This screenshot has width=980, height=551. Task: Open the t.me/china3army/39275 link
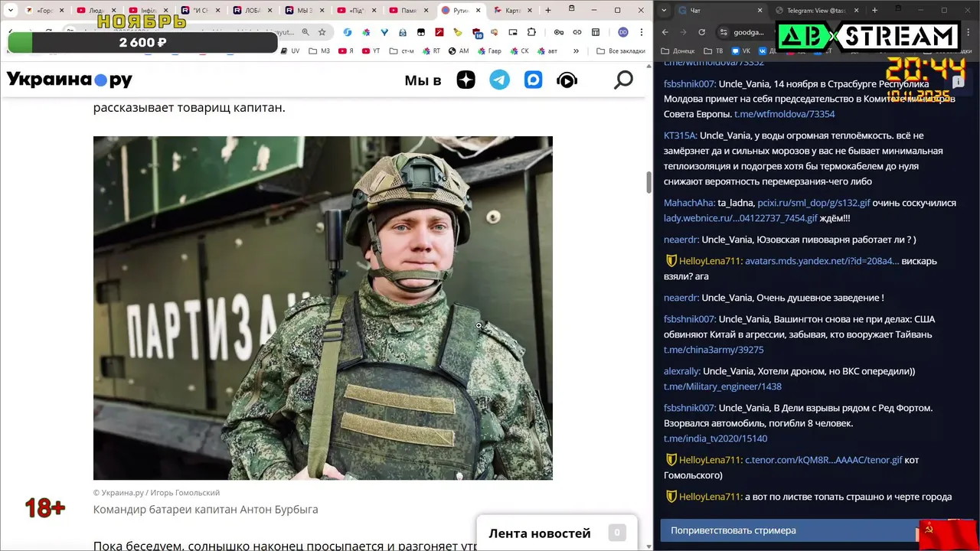[714, 350]
